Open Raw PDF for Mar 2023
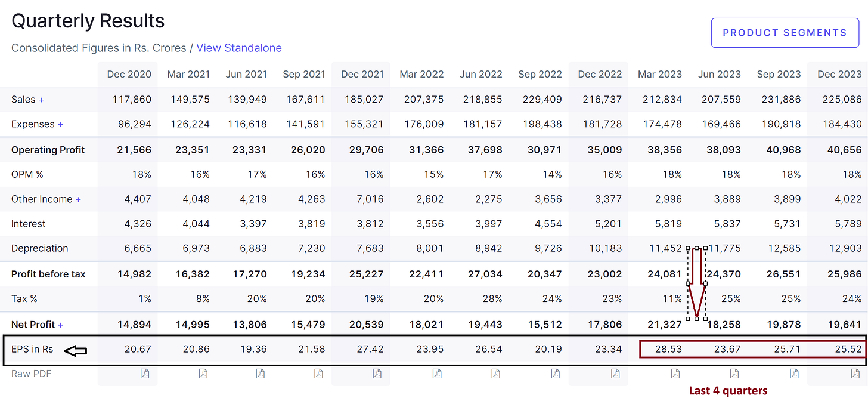Screen dimensions: 868x401 tap(675, 374)
